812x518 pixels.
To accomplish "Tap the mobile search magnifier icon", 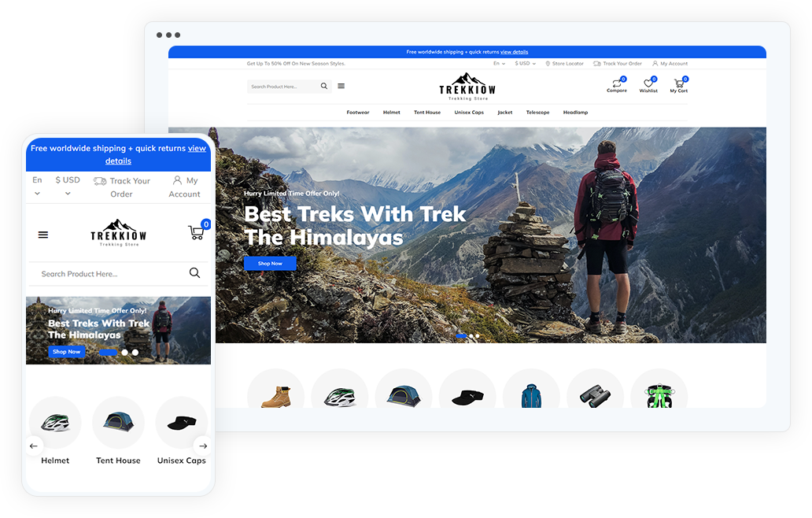I will click(x=194, y=273).
